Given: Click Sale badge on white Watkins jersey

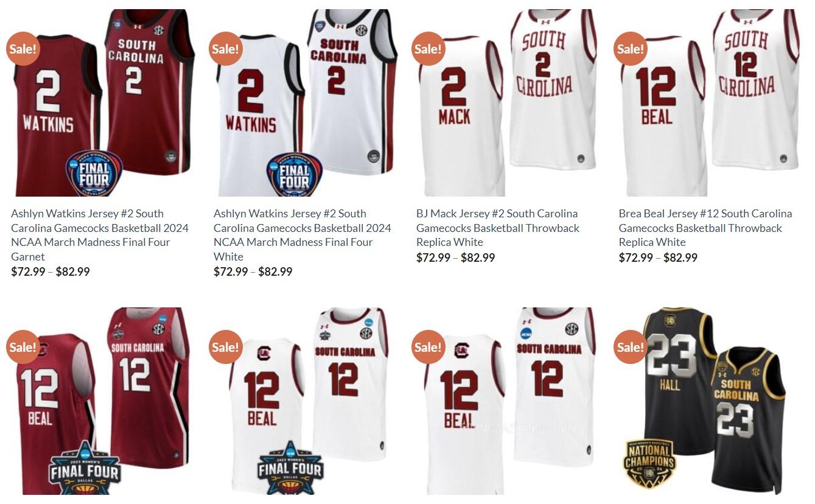Looking at the screenshot, I should pyautogui.click(x=226, y=48).
